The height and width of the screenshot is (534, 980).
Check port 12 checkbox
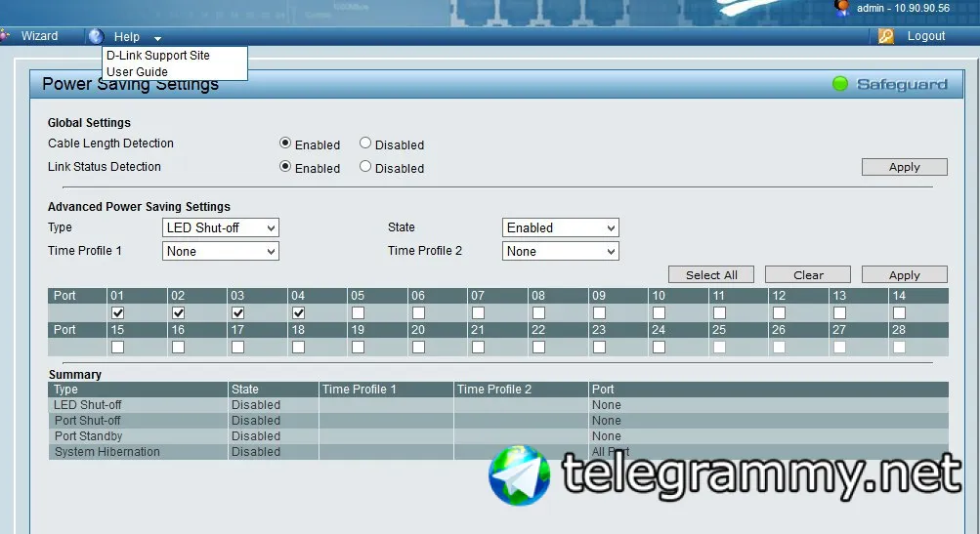tap(779, 312)
